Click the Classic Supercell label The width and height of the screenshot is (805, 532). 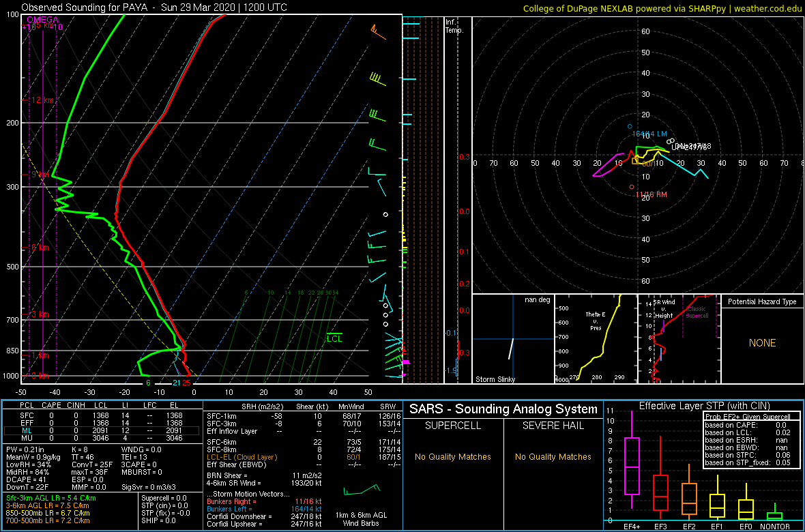tap(697, 312)
